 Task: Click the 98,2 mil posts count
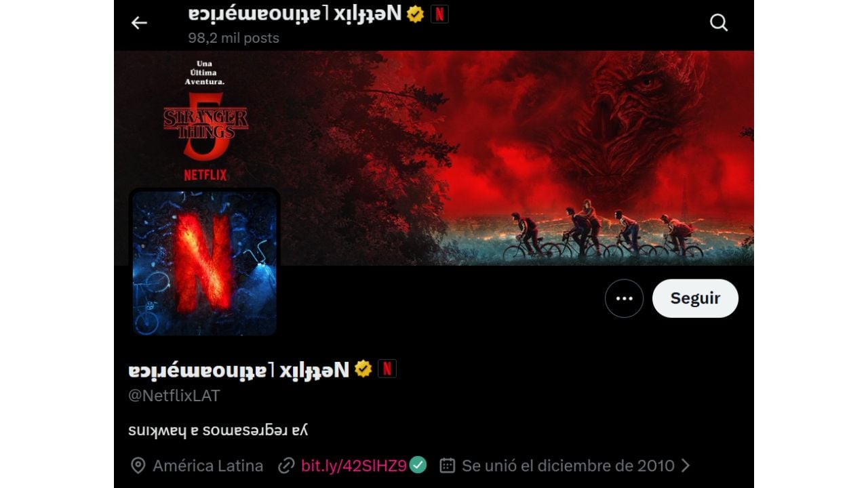pos(233,38)
